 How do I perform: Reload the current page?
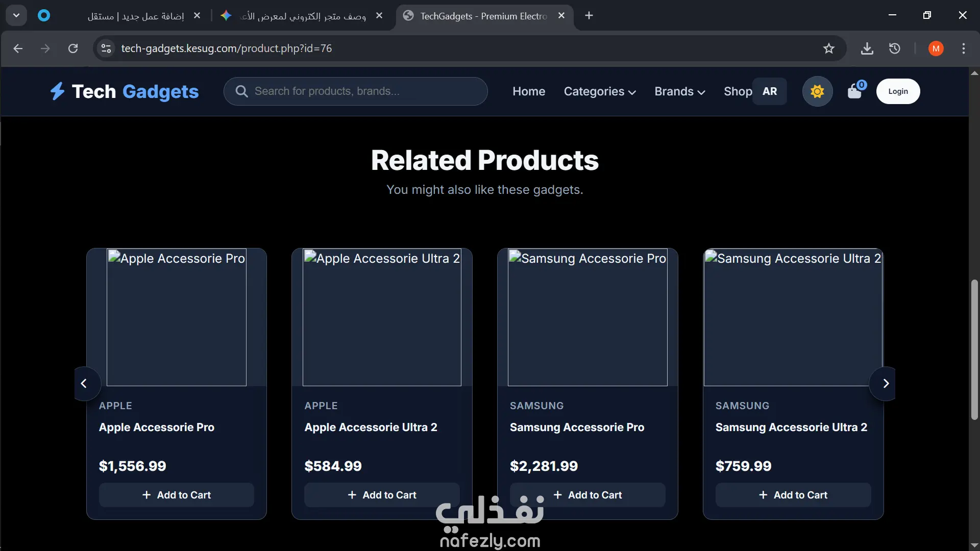73,48
